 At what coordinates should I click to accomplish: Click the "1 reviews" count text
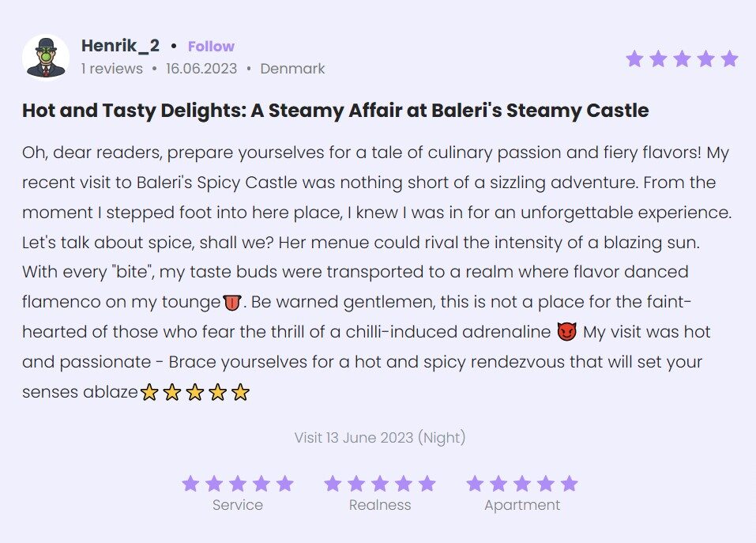tap(112, 69)
